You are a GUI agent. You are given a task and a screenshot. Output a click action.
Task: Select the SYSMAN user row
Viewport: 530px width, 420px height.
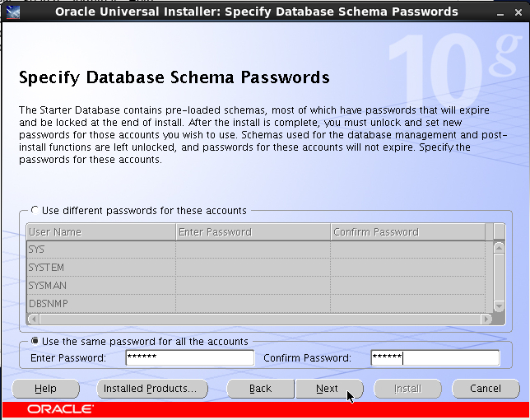click(x=256, y=286)
